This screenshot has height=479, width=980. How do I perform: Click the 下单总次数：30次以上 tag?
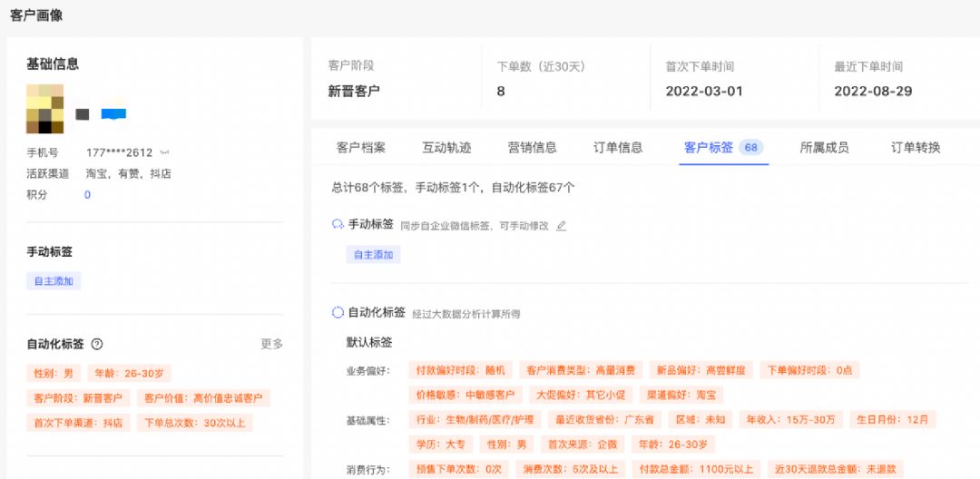pyautogui.click(x=195, y=423)
